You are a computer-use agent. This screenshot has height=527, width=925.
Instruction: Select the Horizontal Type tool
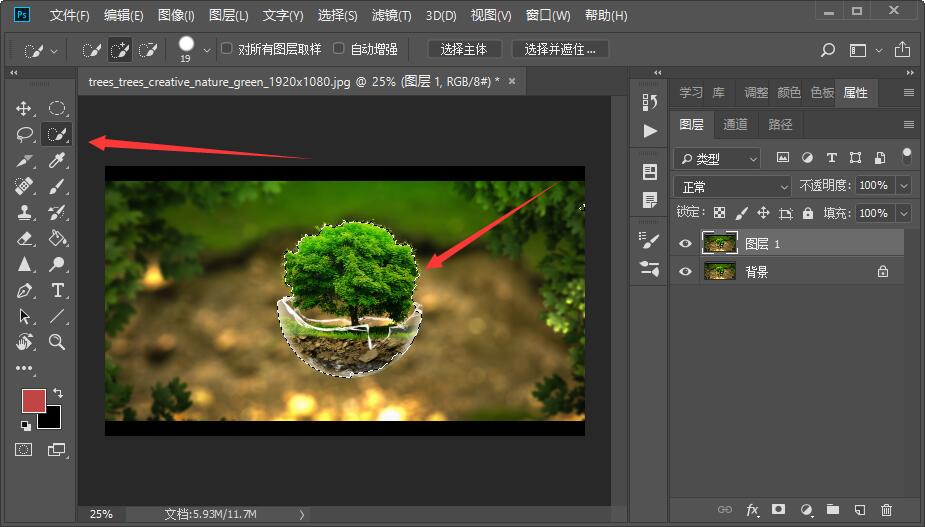(x=57, y=290)
